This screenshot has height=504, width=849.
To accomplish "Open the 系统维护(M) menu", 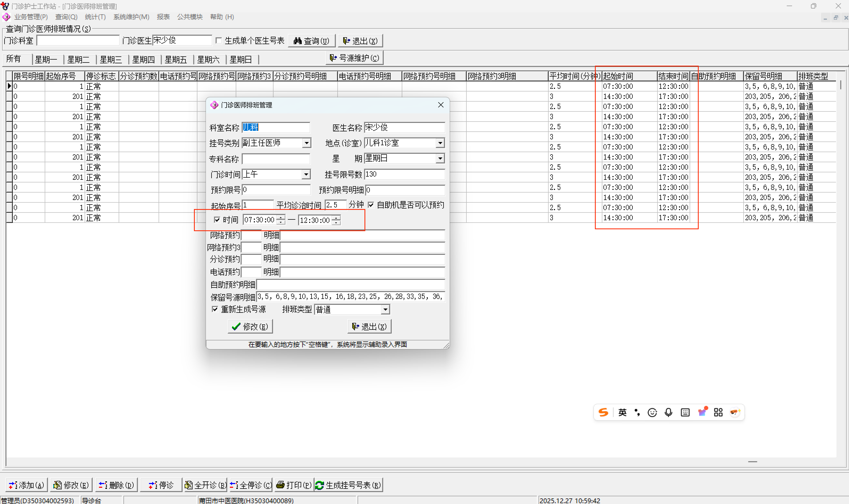I will click(131, 17).
